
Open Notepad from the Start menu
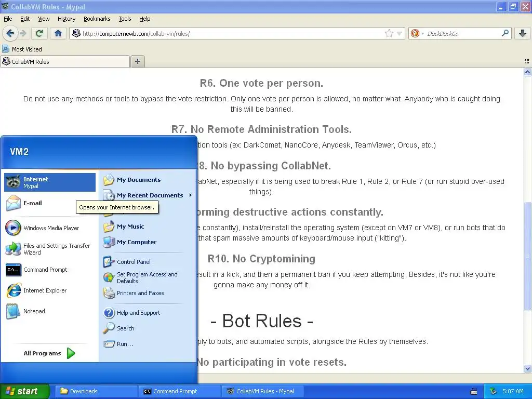(x=50, y=311)
